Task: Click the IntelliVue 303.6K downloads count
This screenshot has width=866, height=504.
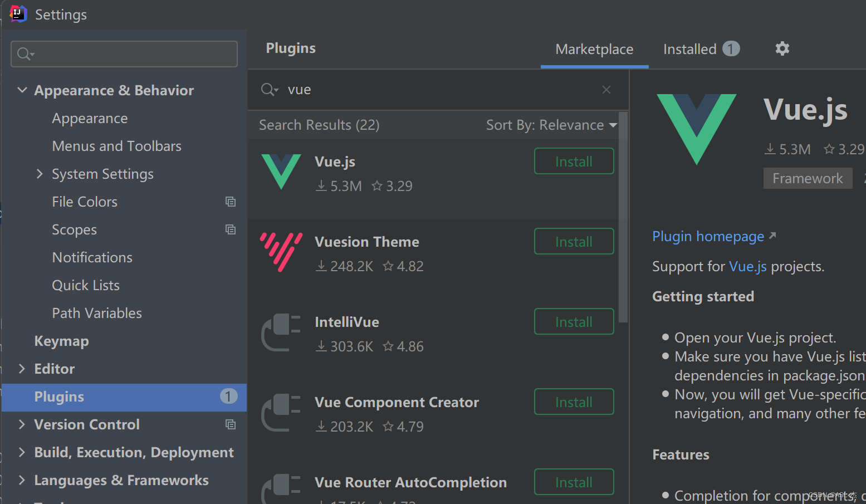Action: 344,346
